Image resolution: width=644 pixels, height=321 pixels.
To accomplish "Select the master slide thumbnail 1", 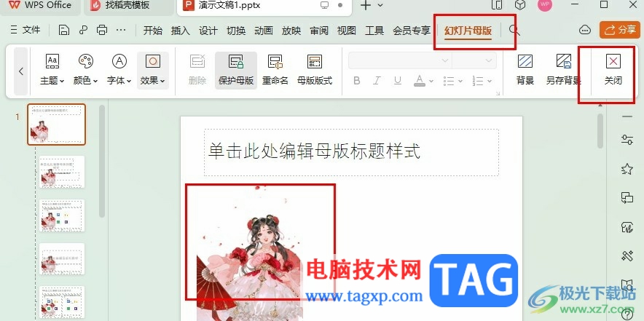I will coord(57,124).
